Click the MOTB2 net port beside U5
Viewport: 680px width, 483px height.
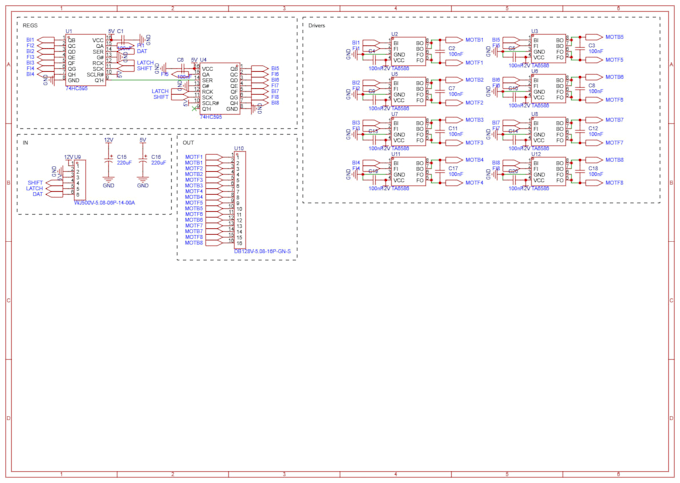454,80
